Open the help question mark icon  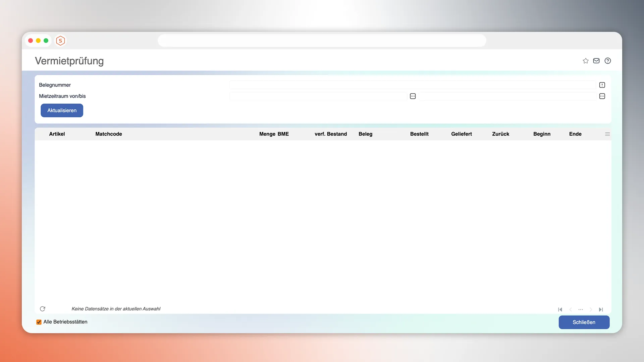pos(608,61)
